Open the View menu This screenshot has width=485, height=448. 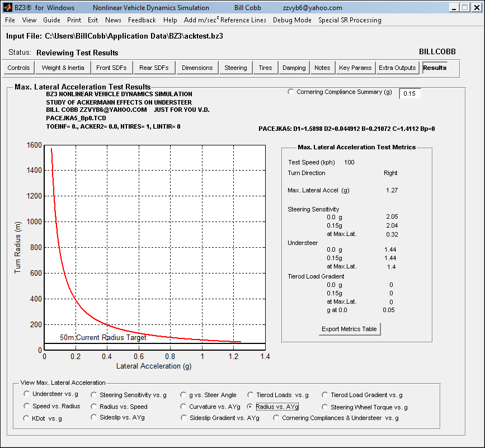tap(29, 20)
